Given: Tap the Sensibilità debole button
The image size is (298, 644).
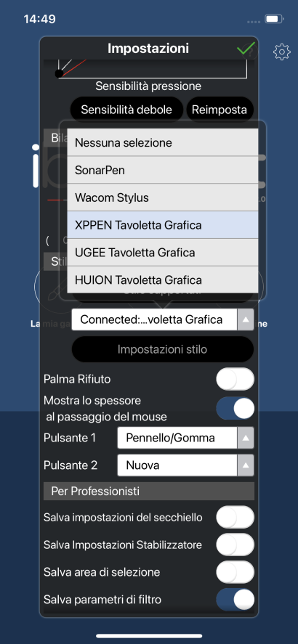Looking at the screenshot, I should (x=126, y=110).
